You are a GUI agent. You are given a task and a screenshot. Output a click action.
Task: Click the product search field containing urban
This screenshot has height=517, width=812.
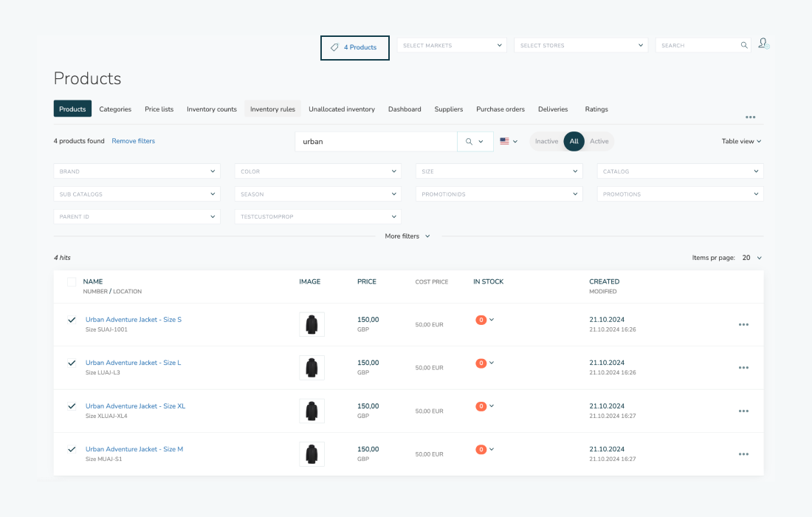375,142
